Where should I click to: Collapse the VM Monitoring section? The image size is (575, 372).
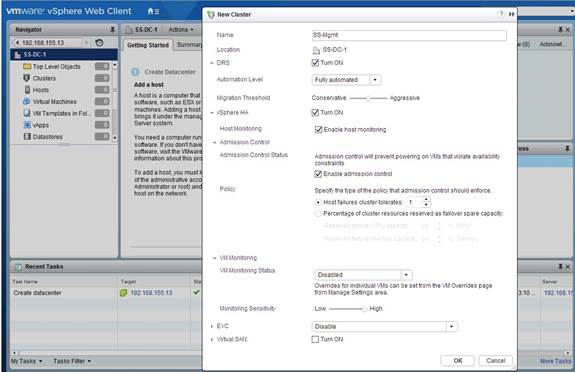215,258
